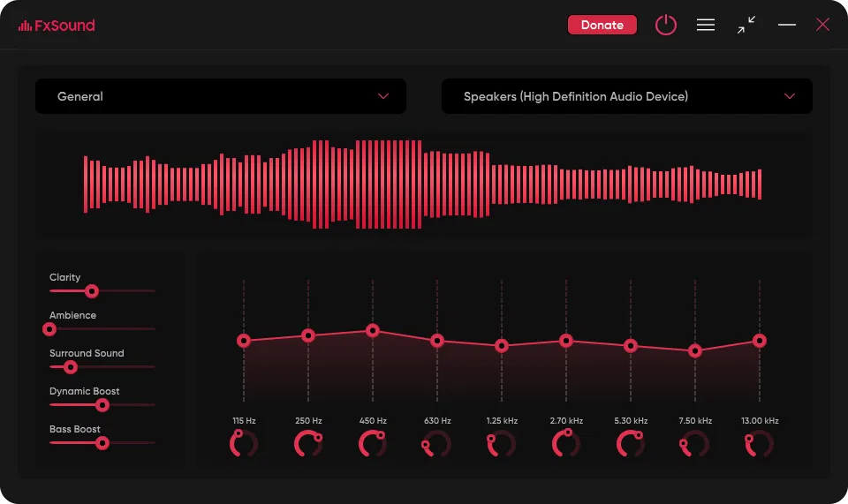Toggle the FxSound power button
The height and width of the screenshot is (504, 848).
click(x=666, y=25)
